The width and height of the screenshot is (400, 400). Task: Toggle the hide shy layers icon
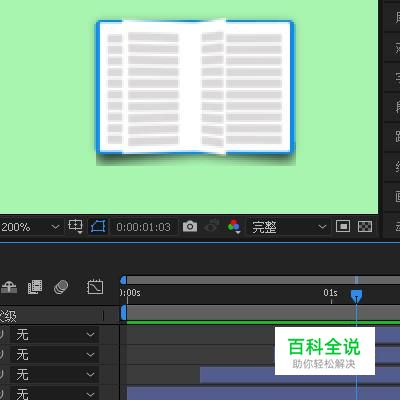point(9,287)
